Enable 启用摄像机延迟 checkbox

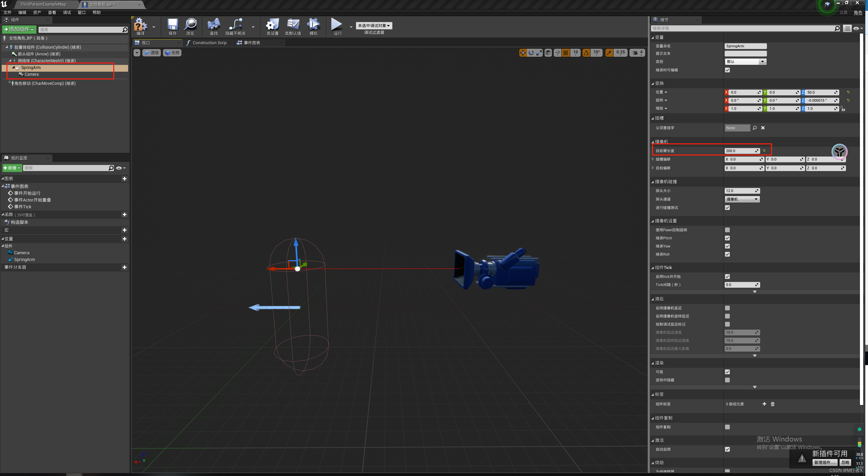tap(727, 308)
